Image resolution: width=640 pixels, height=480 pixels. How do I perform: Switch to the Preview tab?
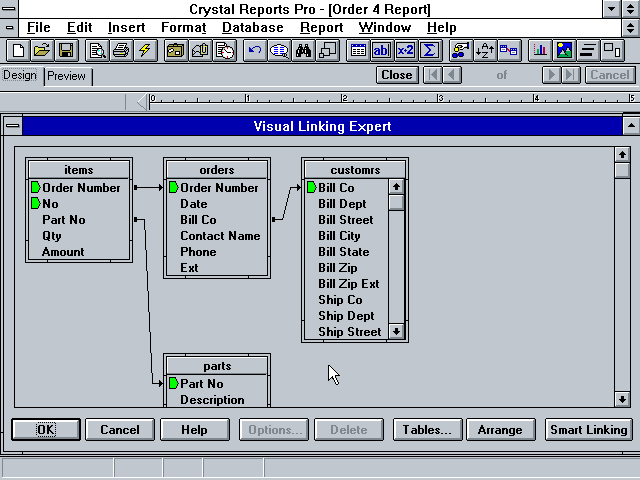point(67,76)
